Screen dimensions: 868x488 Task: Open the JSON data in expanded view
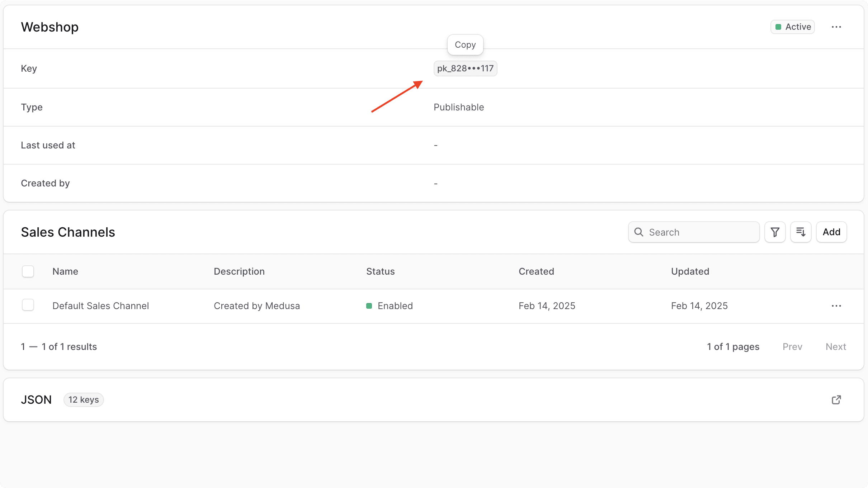coord(836,399)
